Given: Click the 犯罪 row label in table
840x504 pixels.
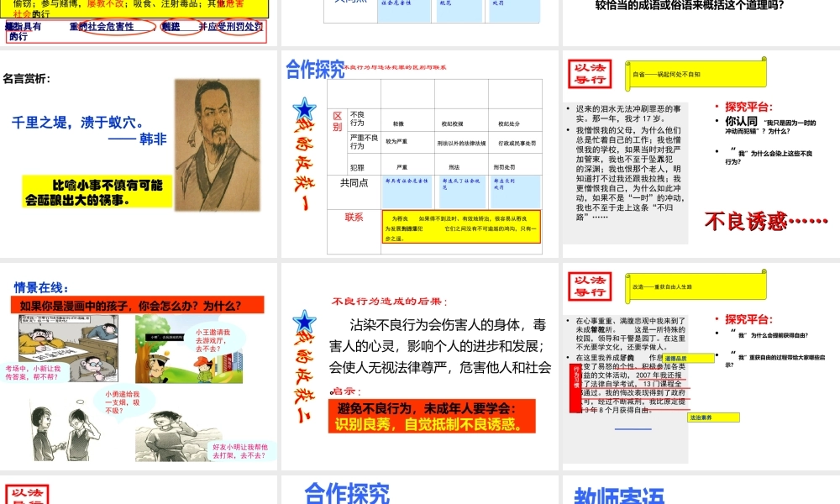Looking at the screenshot, I should click(x=357, y=167).
